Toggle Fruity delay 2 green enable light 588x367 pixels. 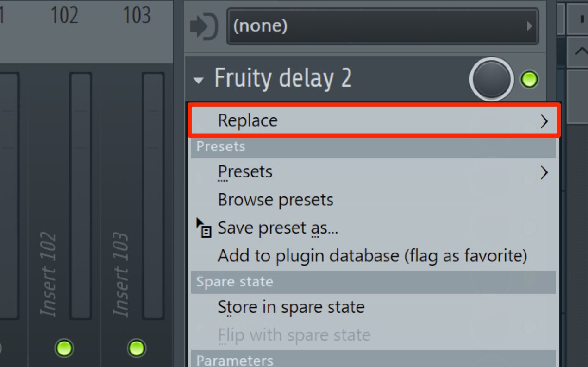[x=529, y=80]
